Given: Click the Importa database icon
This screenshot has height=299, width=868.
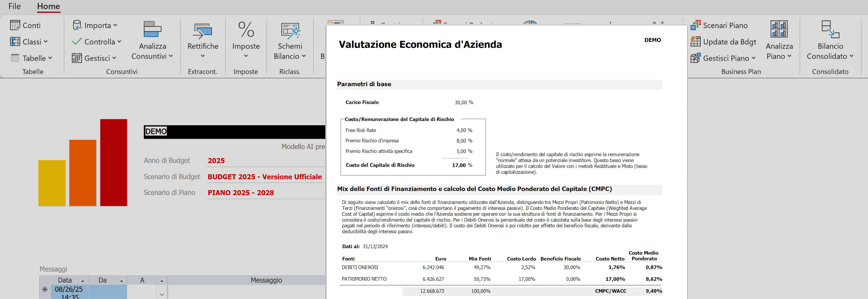Looking at the screenshot, I should [x=77, y=25].
